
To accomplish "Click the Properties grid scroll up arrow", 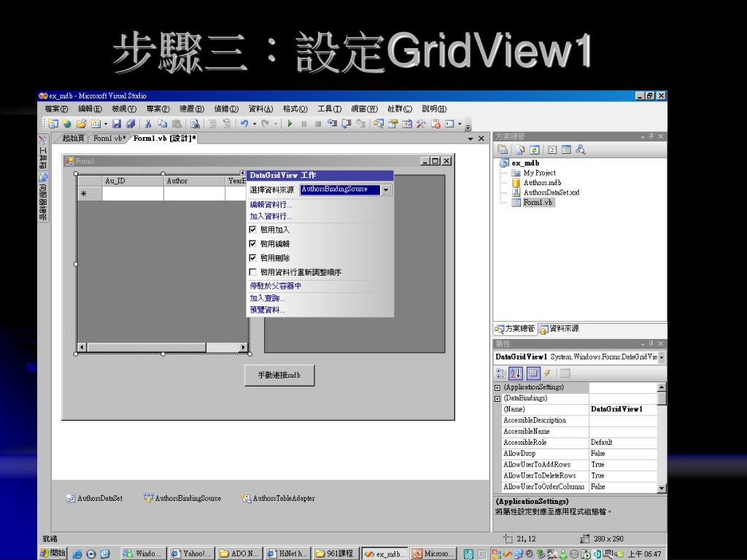I will (661, 388).
